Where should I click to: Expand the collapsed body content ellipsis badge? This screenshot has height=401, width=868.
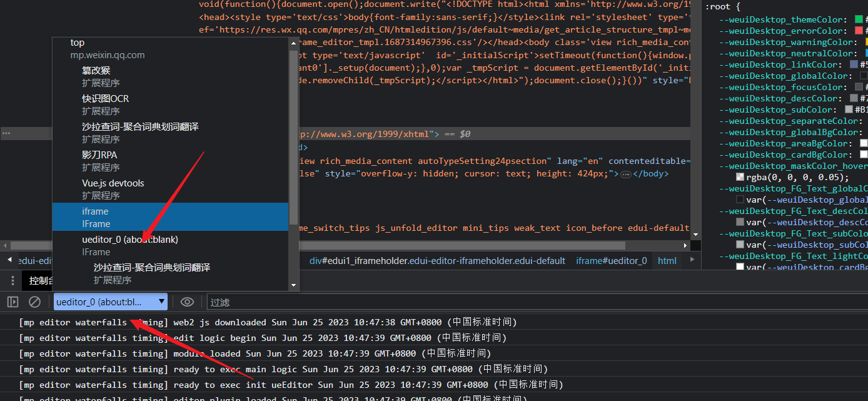pyautogui.click(x=625, y=174)
